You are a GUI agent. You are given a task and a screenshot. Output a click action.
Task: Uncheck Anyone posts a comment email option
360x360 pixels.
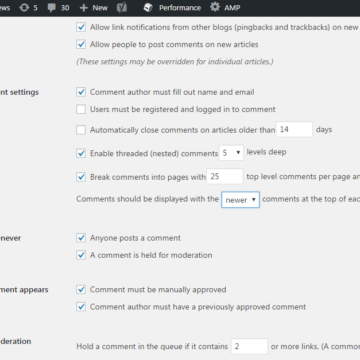(x=81, y=238)
